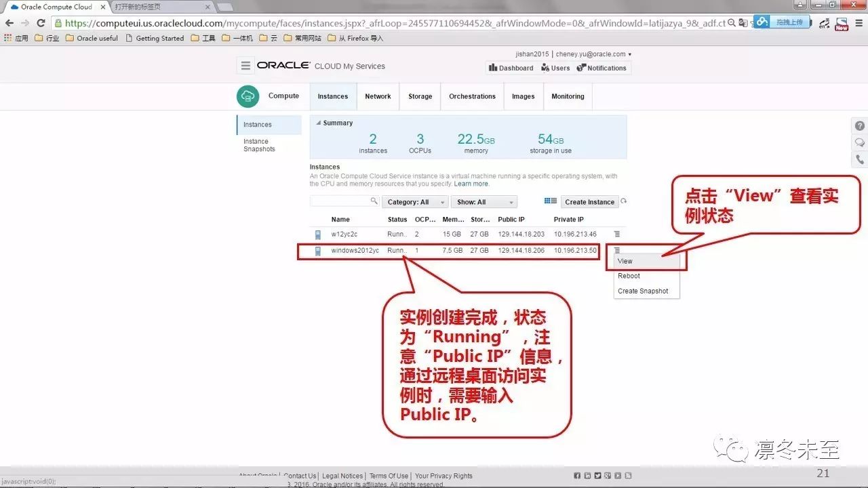Click the Public IP column header
Screen dimensions: 868x488
(x=511, y=220)
